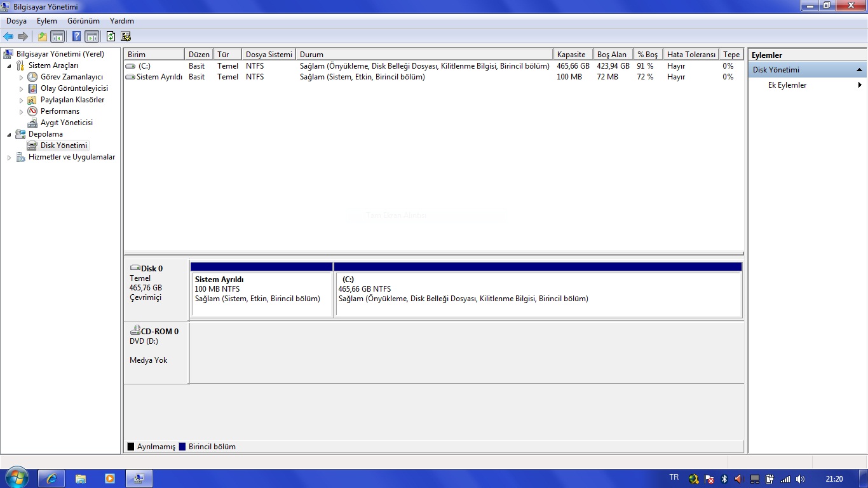Click the power plug battery tray icon
The width and height of the screenshot is (868, 488).
coord(770,479)
